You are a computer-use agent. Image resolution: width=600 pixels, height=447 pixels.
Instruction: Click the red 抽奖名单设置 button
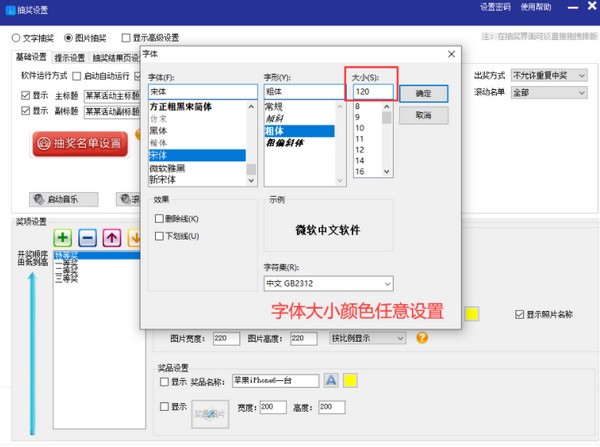[82, 144]
